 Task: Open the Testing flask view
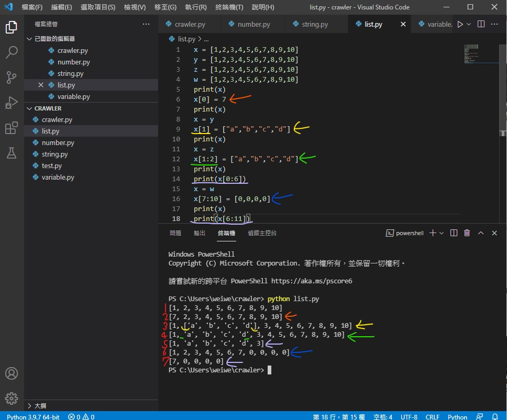[x=12, y=153]
